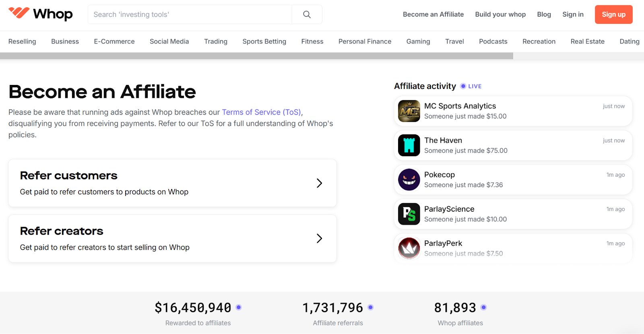The width and height of the screenshot is (644, 334).
Task: Click the $16,450,940 rewarded figure
Action: click(x=193, y=308)
